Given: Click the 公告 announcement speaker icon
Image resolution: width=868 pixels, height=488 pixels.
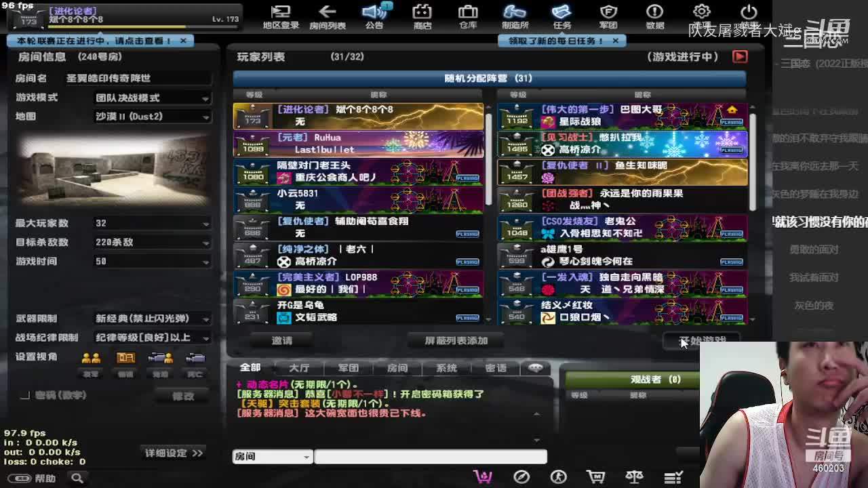Looking at the screenshot, I should 375,16.
